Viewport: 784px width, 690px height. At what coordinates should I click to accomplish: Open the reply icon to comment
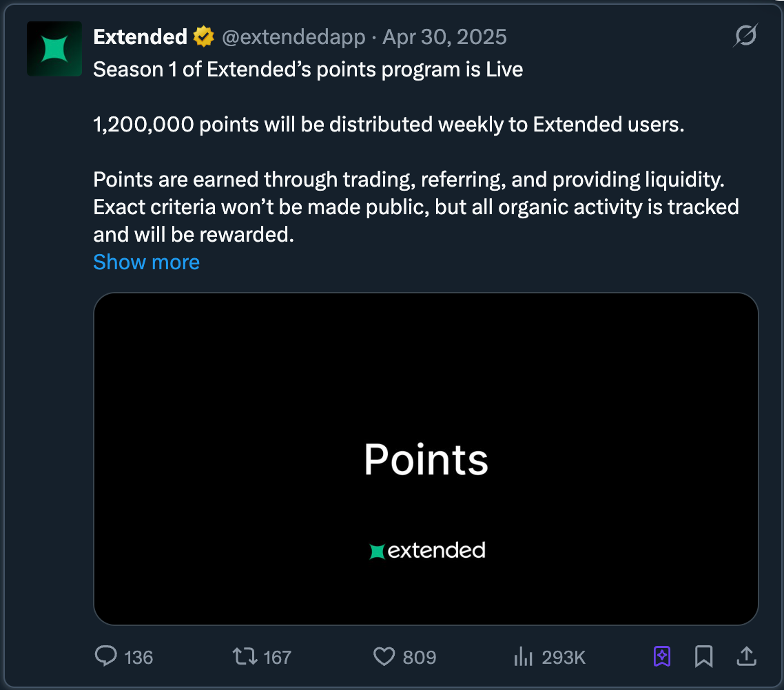pyautogui.click(x=106, y=657)
